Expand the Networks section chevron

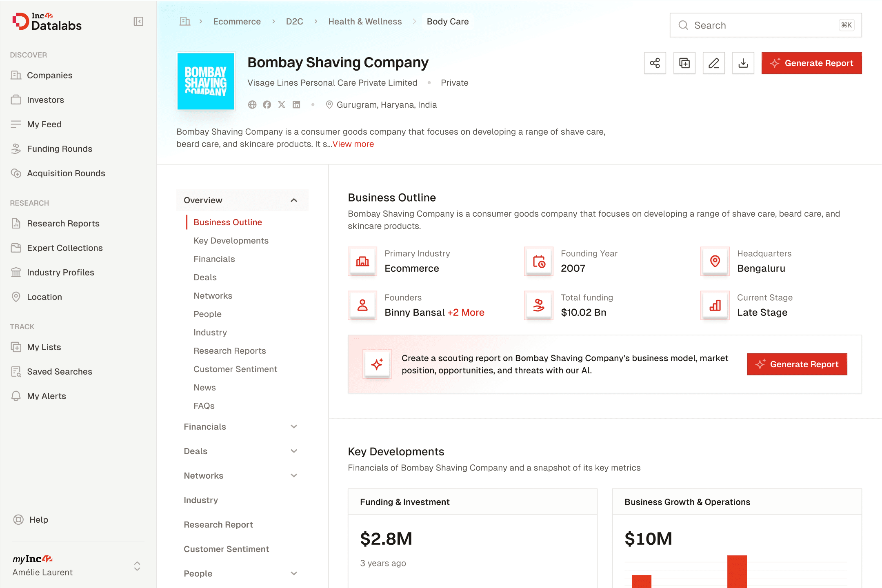294,476
